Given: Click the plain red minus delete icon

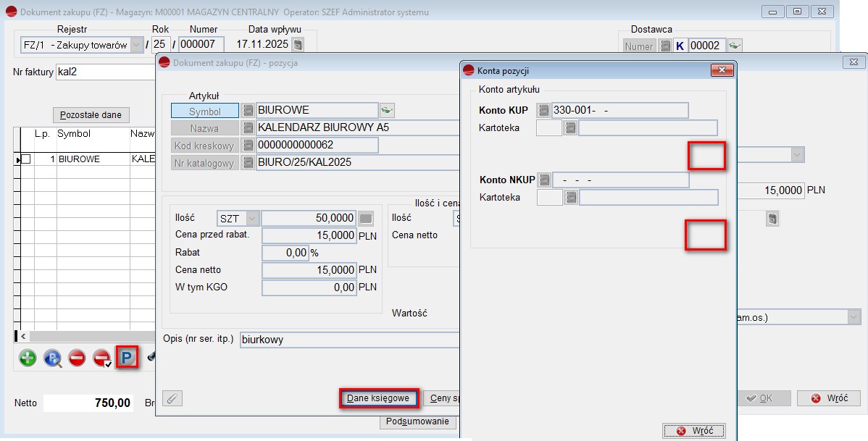Looking at the screenshot, I should pos(77,358).
